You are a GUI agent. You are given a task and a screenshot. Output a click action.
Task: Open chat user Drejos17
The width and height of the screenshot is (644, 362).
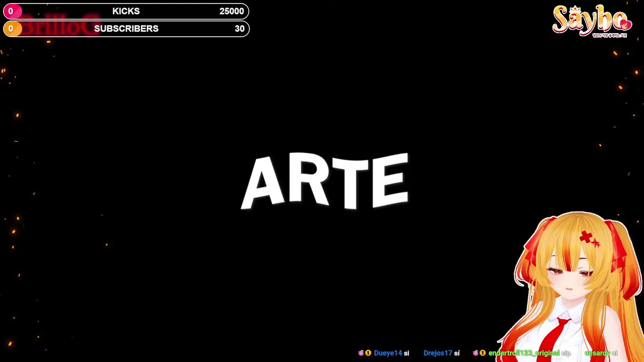tap(438, 353)
